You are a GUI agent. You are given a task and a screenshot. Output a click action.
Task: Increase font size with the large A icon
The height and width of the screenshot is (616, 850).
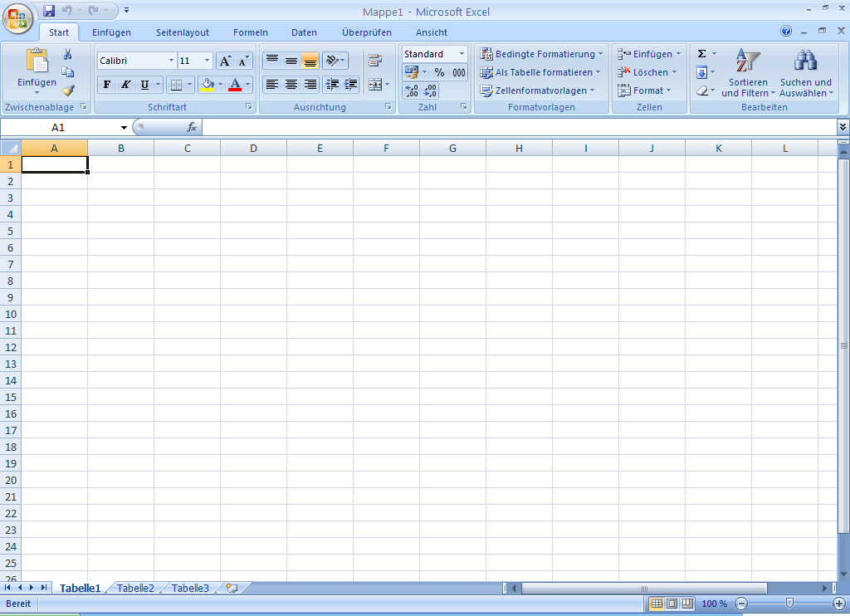(x=225, y=61)
